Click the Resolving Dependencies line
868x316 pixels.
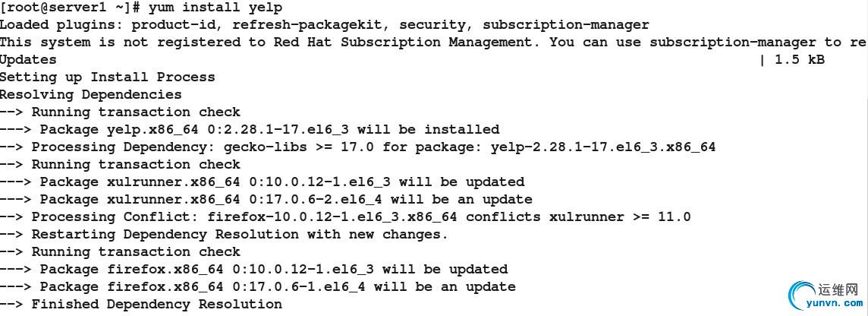point(91,95)
